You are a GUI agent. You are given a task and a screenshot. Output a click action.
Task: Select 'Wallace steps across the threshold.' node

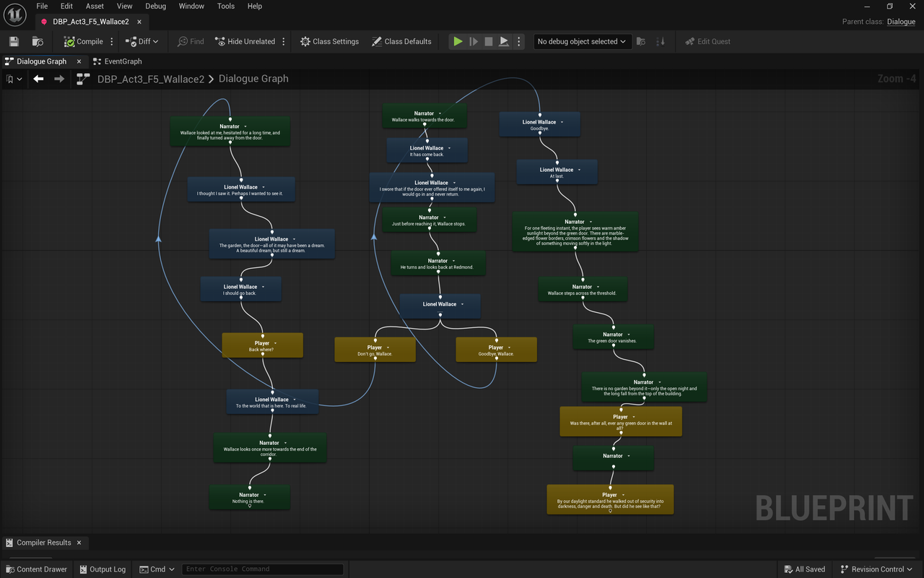583,289
